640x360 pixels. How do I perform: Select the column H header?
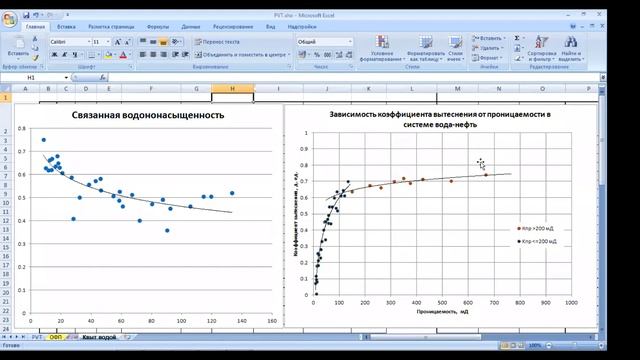232,89
